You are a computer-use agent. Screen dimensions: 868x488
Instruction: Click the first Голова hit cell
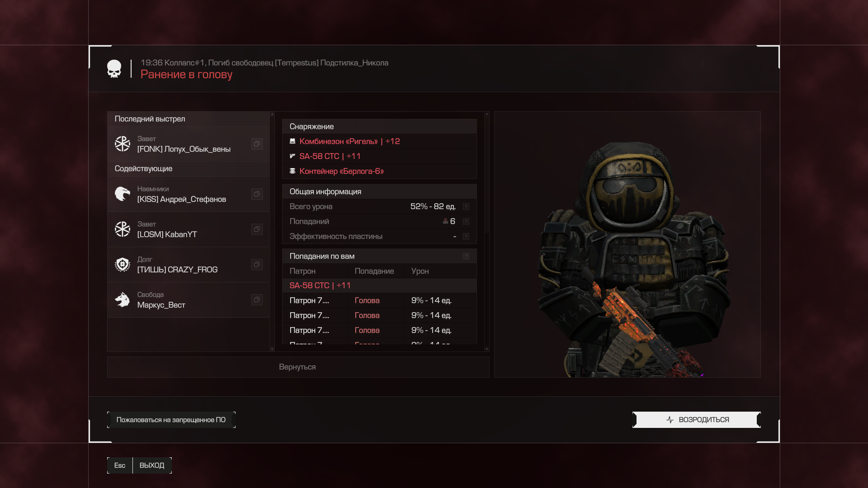click(376, 300)
